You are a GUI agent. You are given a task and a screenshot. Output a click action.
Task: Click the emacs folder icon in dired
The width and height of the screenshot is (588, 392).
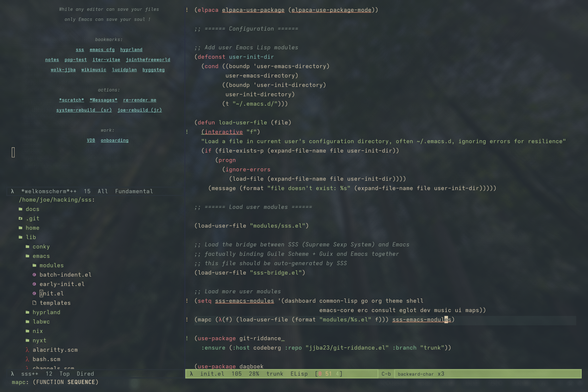pyautogui.click(x=27, y=256)
